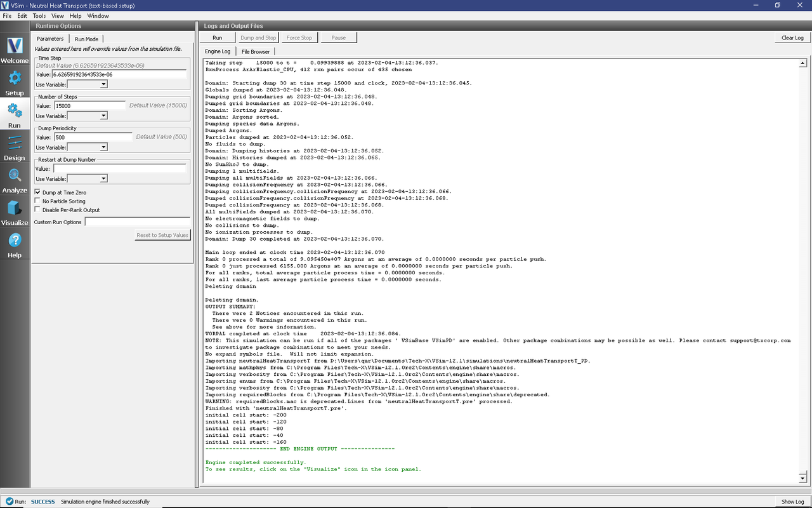Click the VSim logo in title bar
This screenshot has height=508, width=812.
click(x=6, y=5)
